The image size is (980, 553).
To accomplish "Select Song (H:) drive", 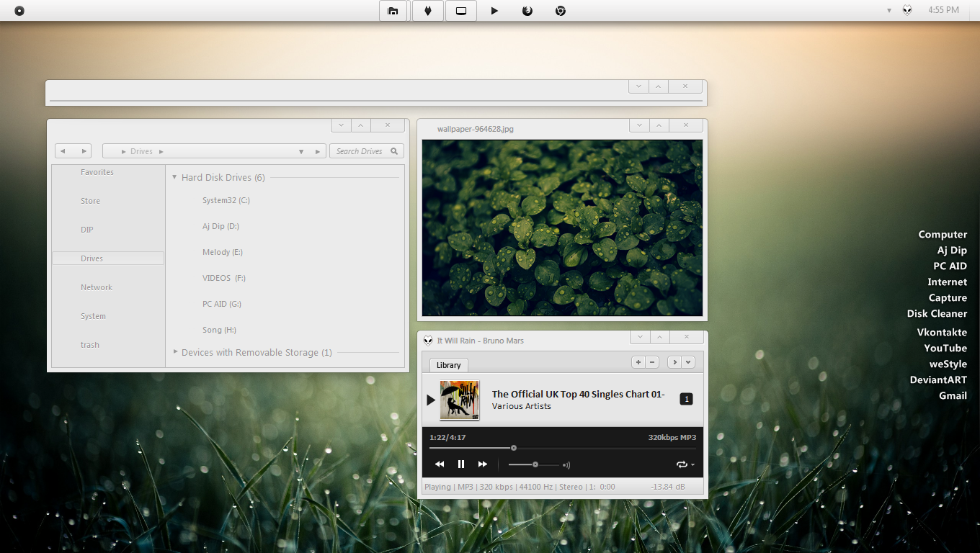I will [219, 330].
